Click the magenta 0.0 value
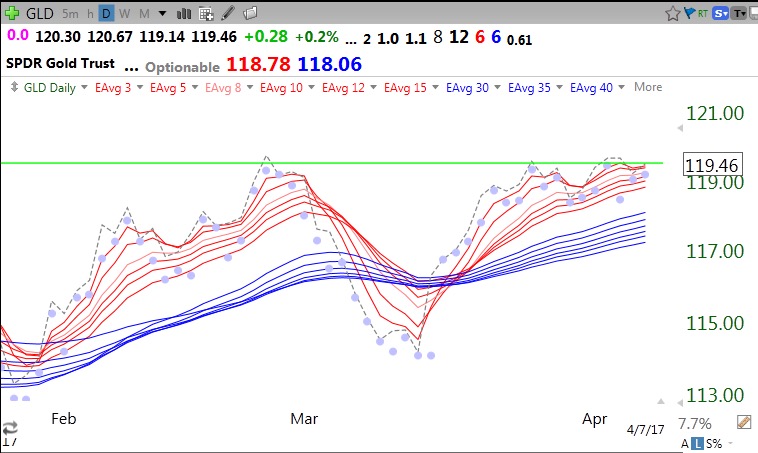Screen dimensions: 758x453 tap(18, 35)
